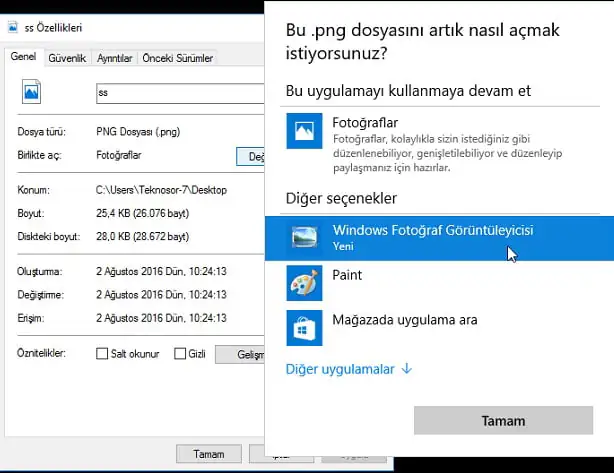Select Windows Fotoğraf Görüntüleyicisi option
The width and height of the screenshot is (614, 473).
[x=439, y=238]
